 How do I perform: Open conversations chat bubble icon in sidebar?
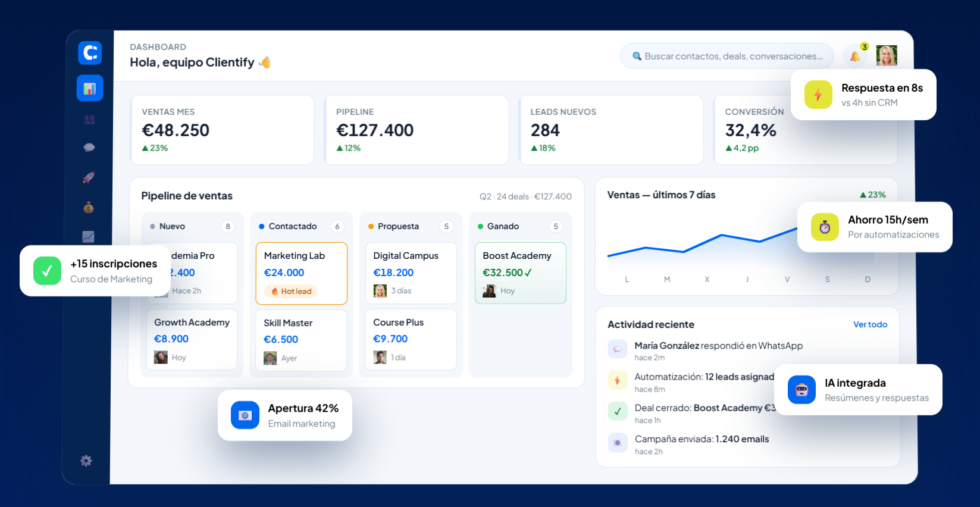[89, 148]
